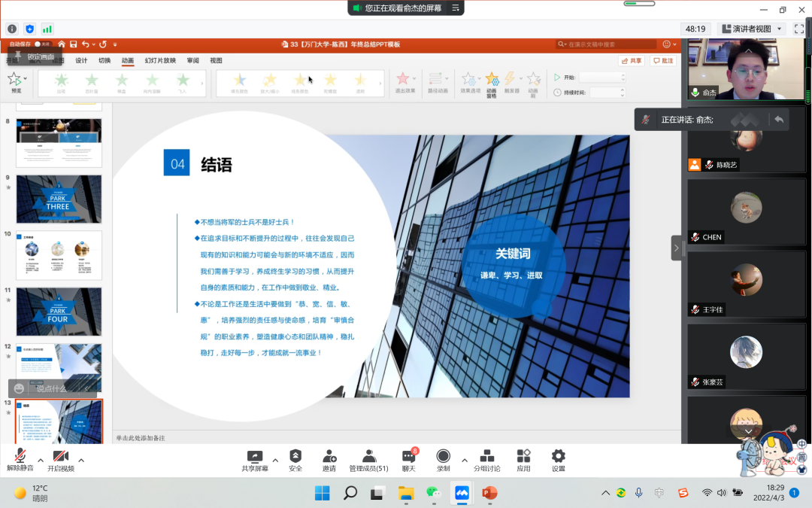
Task: Select the 动画刷 animation painter tool
Action: [x=535, y=81]
